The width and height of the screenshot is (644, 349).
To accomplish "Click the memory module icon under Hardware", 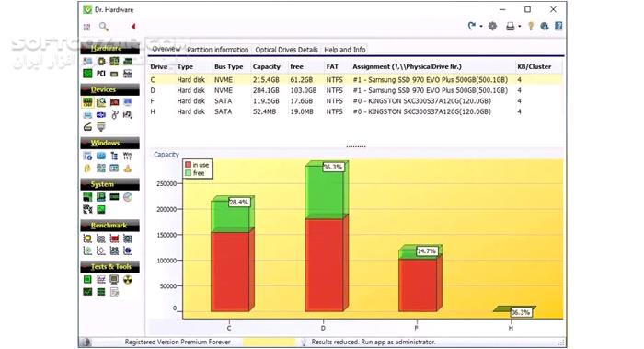I will (x=128, y=62).
